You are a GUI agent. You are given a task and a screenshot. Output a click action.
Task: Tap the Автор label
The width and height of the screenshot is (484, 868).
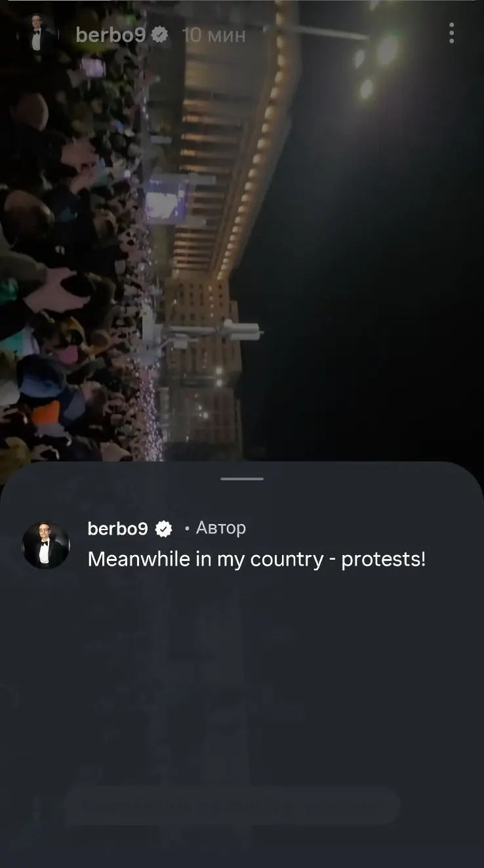click(x=220, y=528)
